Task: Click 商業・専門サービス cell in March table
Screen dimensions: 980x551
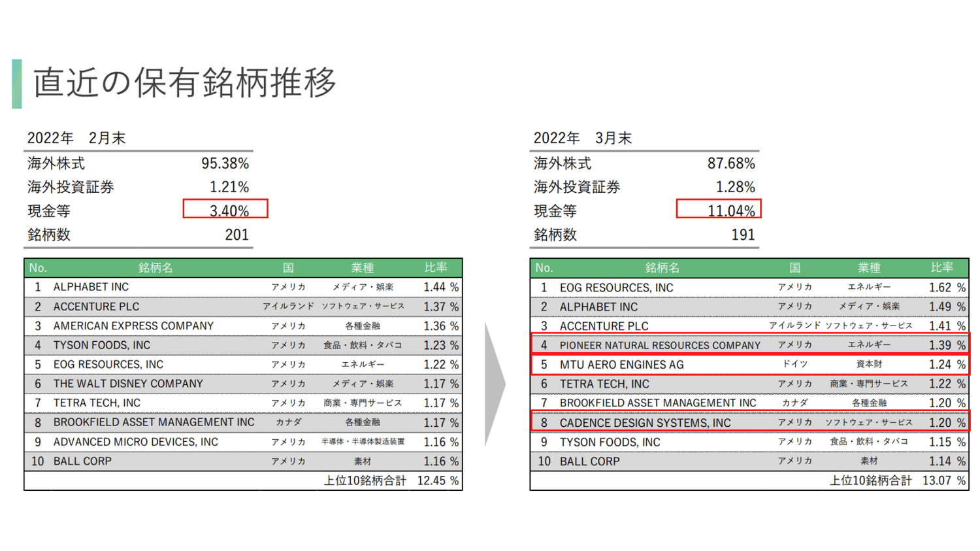Action: coord(869,384)
